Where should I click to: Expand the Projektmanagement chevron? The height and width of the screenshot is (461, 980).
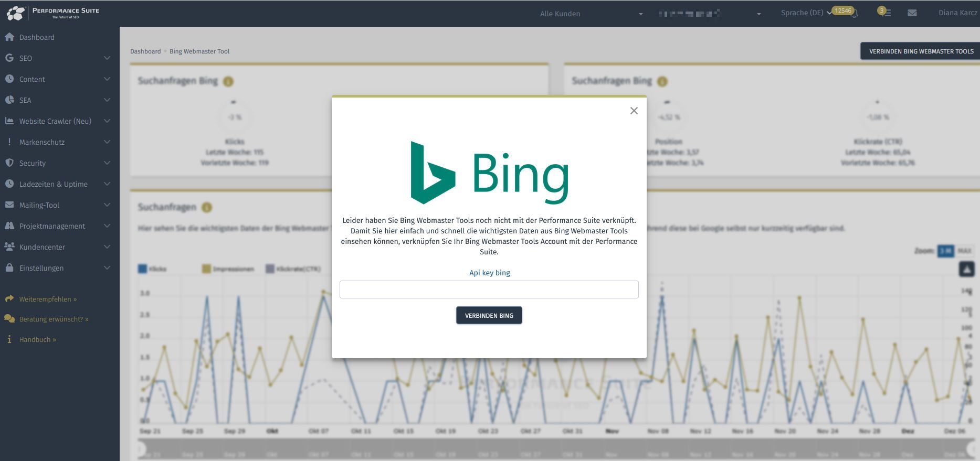107,226
